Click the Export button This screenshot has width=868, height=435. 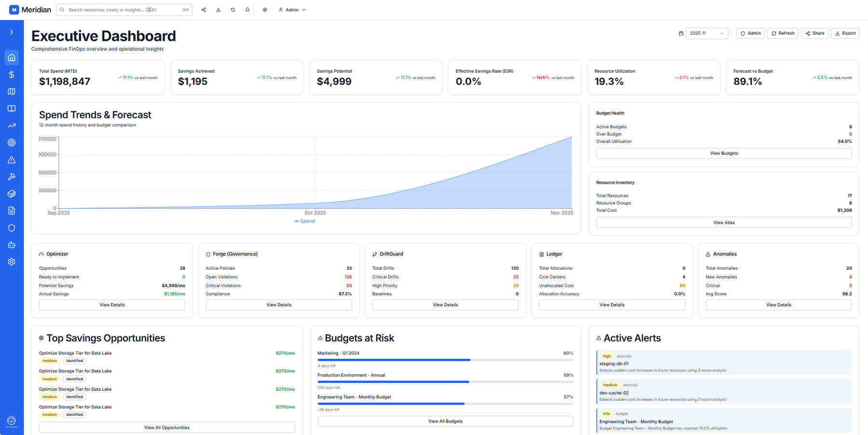click(845, 33)
